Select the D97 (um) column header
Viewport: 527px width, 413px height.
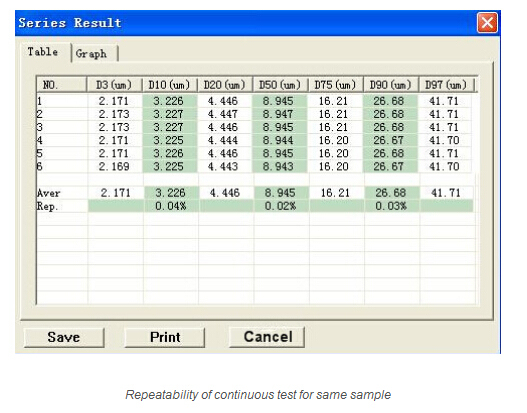pos(446,85)
